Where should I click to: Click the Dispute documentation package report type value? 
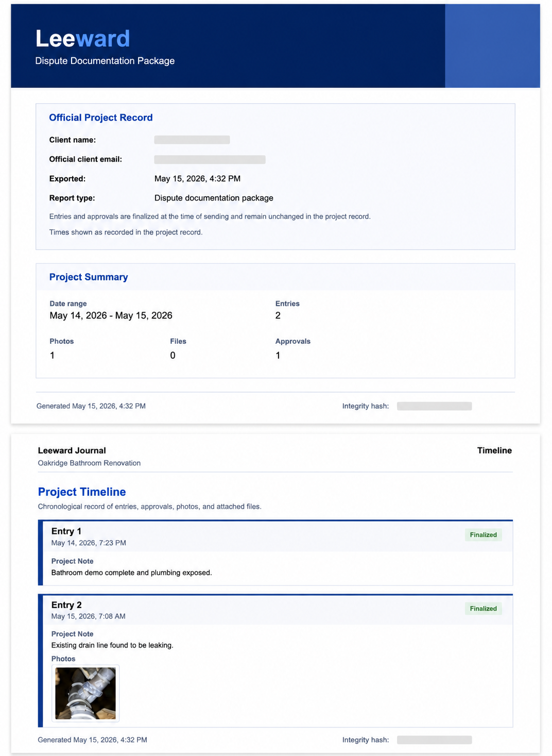214,198
